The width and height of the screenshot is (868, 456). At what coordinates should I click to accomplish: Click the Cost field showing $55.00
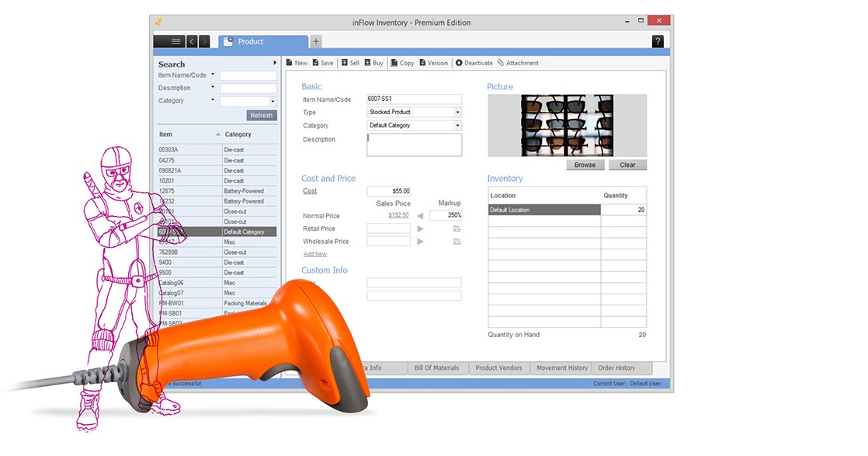click(389, 191)
